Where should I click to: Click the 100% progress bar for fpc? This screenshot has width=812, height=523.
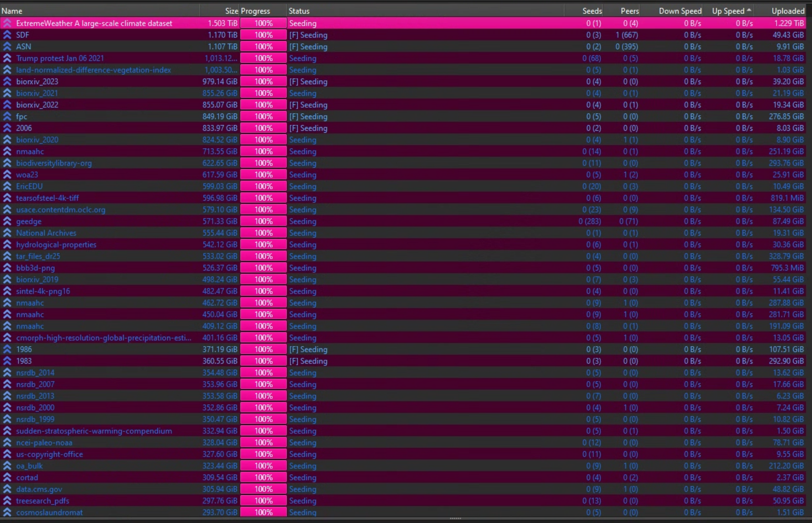pyautogui.click(x=263, y=116)
